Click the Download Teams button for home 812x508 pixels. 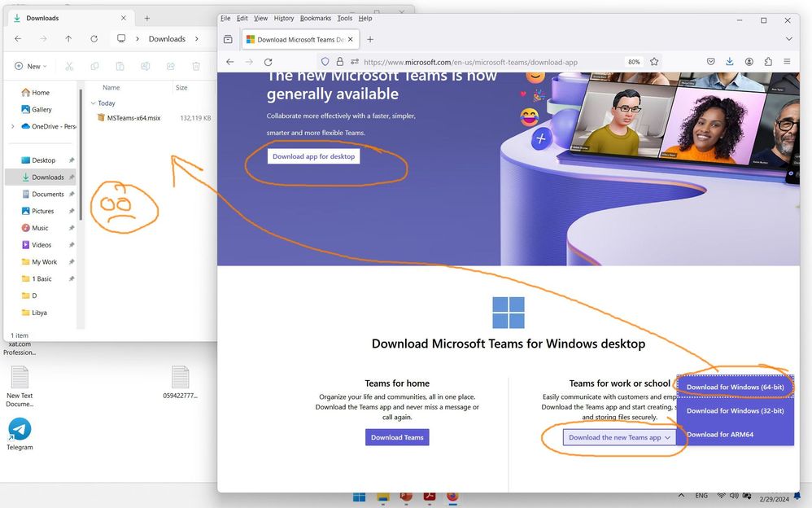[397, 437]
